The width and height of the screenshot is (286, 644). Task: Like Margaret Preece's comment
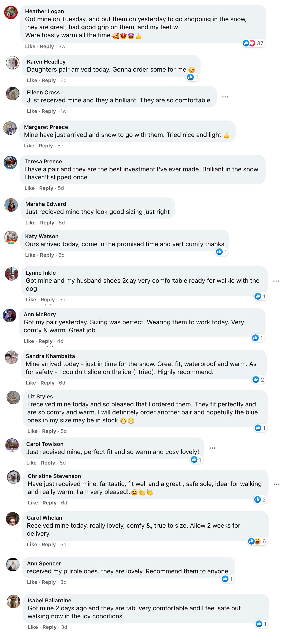[x=29, y=146]
